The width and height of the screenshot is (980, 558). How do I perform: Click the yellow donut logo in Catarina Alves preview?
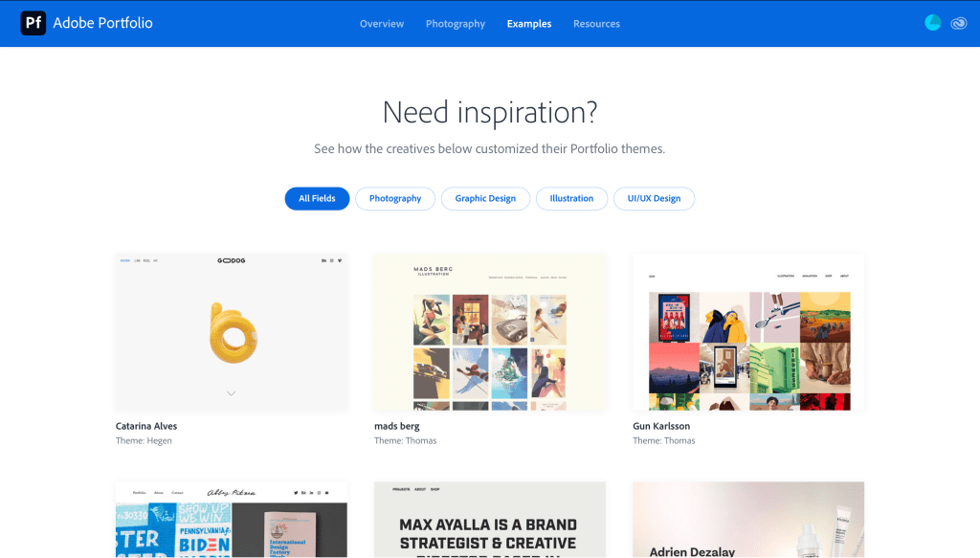[x=232, y=327]
